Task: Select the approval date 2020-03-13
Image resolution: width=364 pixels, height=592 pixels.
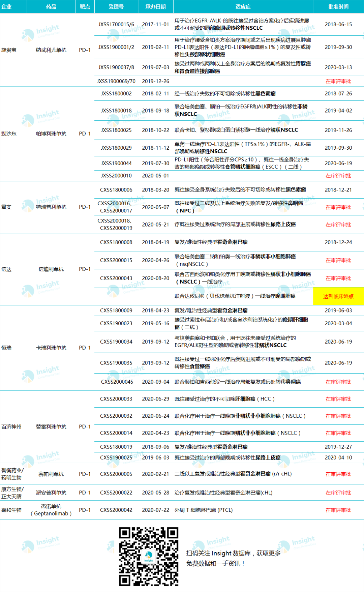Action: click(338, 67)
